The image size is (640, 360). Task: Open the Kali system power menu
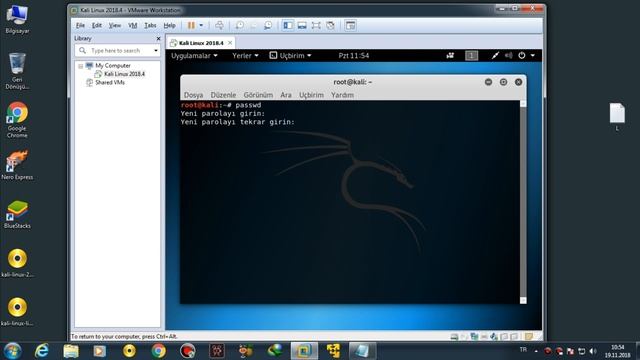(x=527, y=56)
